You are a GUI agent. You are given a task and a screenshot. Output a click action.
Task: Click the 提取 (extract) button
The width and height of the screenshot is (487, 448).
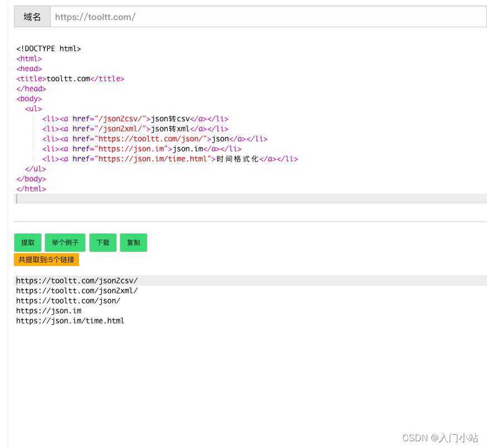28,243
